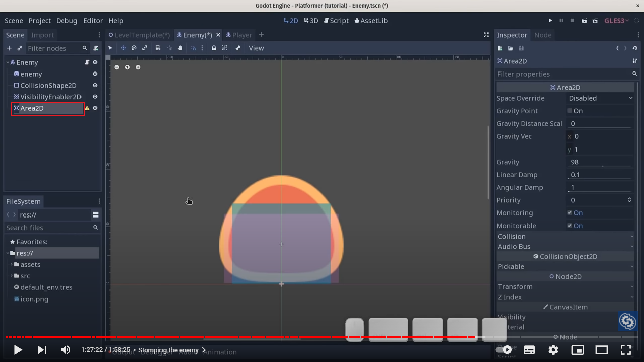Enable the Gravity Point checkbox
Screen dimensions: 644x362
570,111
